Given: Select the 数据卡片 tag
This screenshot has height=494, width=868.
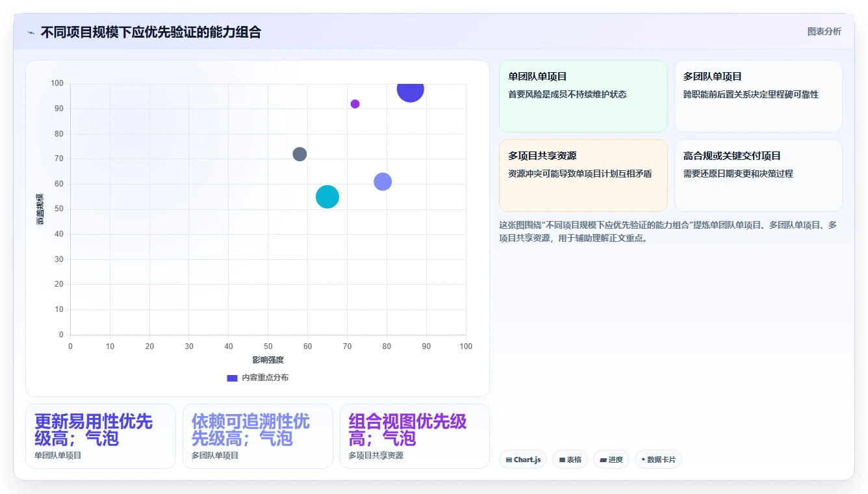Looking at the screenshot, I should 658,460.
